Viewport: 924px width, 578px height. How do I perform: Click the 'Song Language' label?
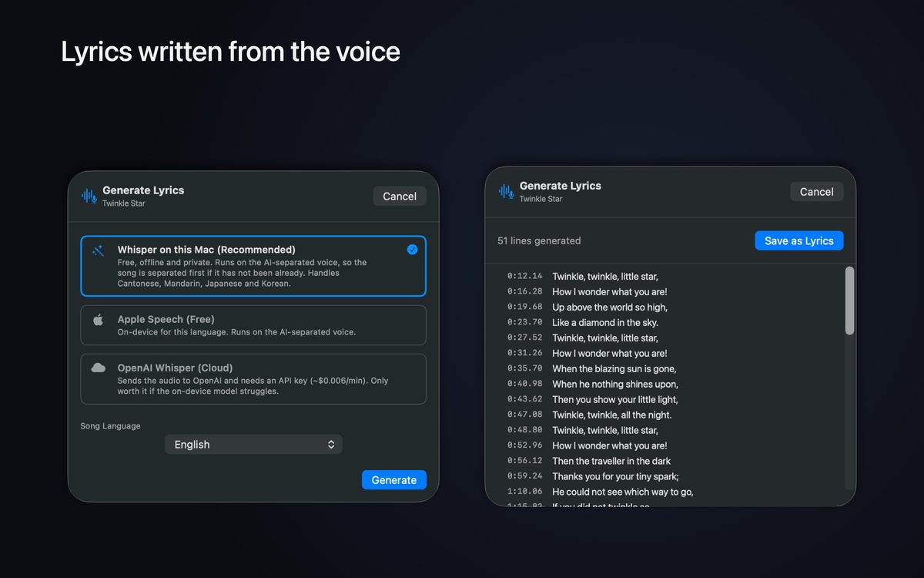(111, 426)
